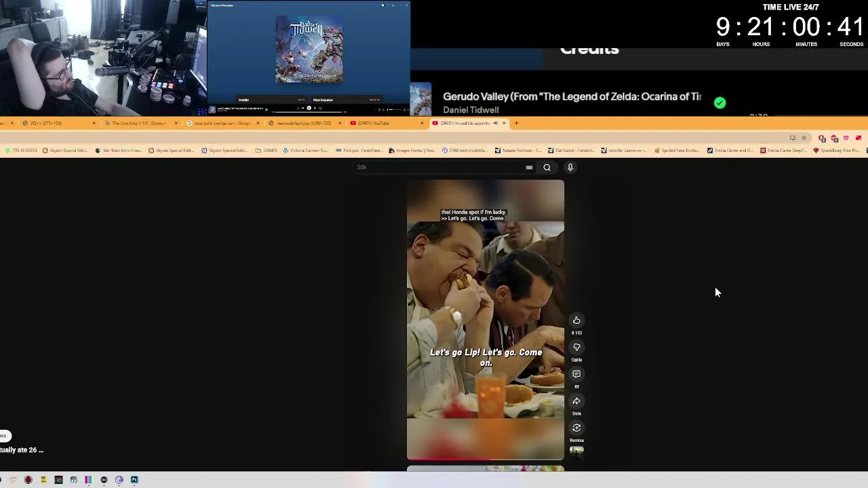Like the YouTube Short
This screenshot has width=868, height=488.
click(x=576, y=320)
